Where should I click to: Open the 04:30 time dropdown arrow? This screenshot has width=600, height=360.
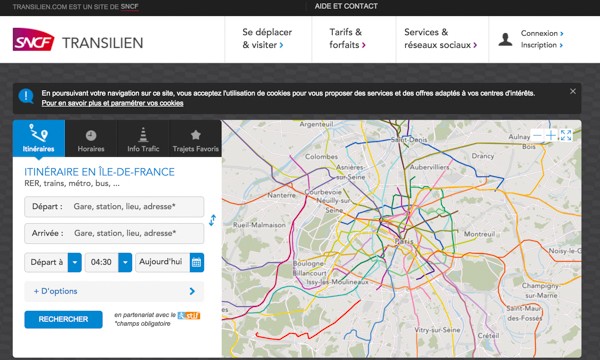coord(125,262)
